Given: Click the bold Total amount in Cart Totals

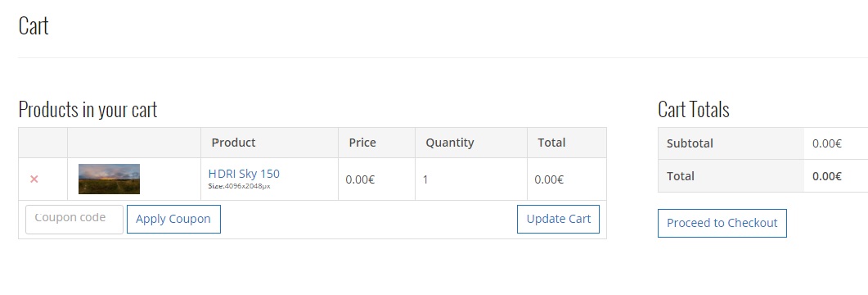Looking at the screenshot, I should click(827, 176).
